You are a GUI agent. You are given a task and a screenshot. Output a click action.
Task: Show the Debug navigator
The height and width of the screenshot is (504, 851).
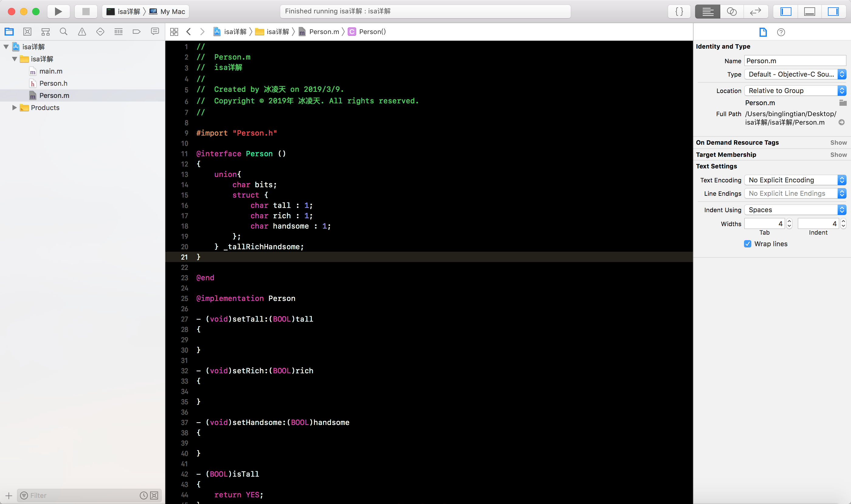[119, 32]
